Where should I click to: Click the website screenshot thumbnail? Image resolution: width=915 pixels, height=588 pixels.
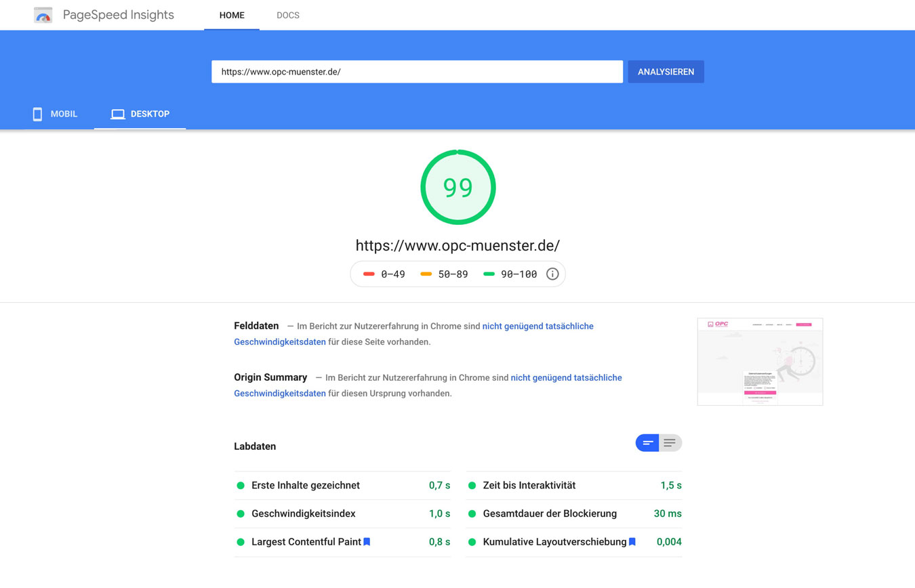760,362
